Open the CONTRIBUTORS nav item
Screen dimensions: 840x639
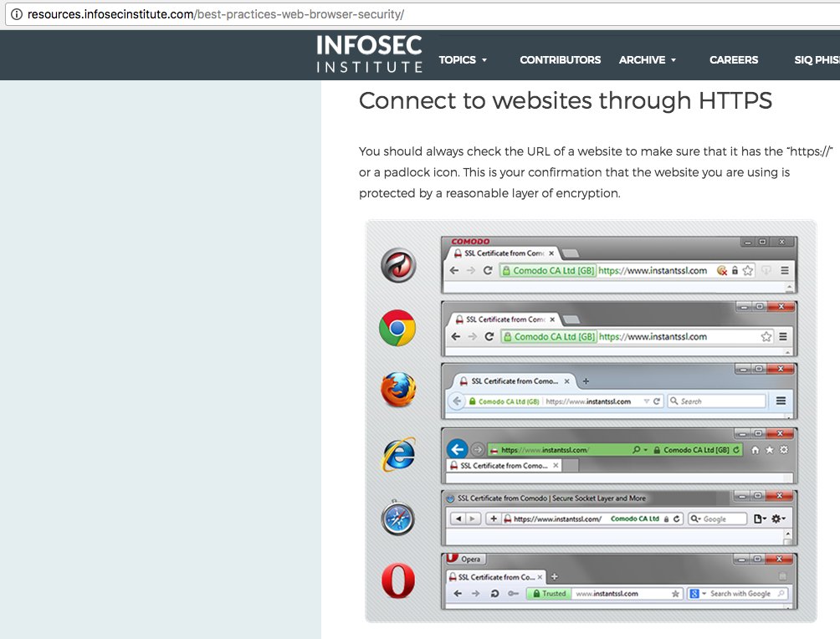[x=560, y=60]
